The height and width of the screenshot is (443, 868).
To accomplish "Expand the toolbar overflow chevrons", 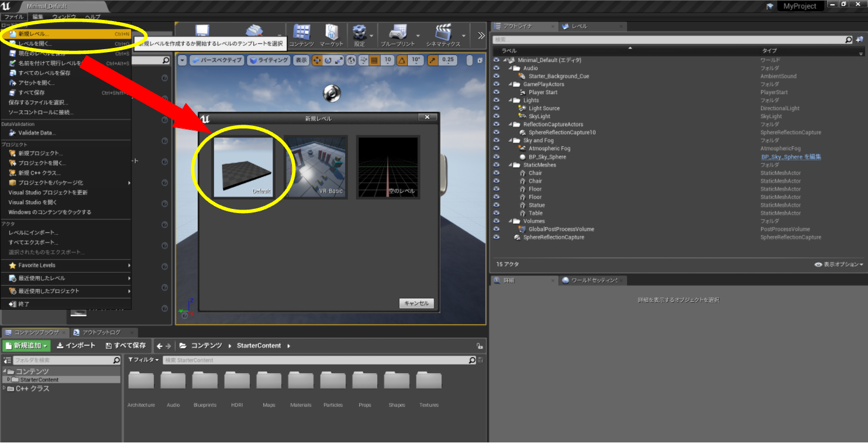I will tap(481, 36).
